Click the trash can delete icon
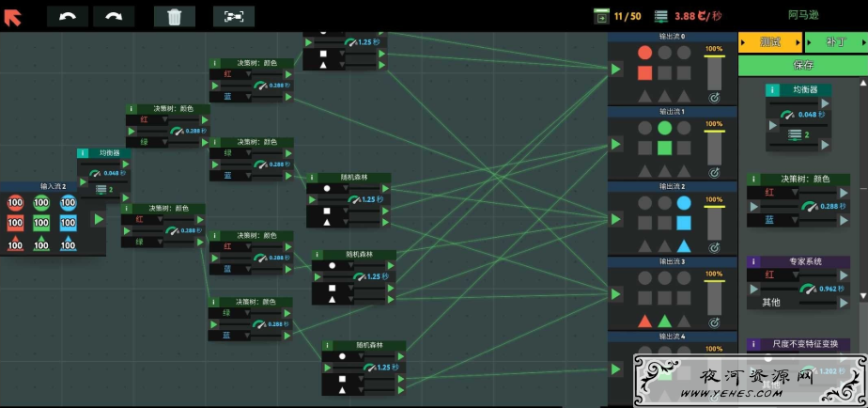 (x=175, y=17)
